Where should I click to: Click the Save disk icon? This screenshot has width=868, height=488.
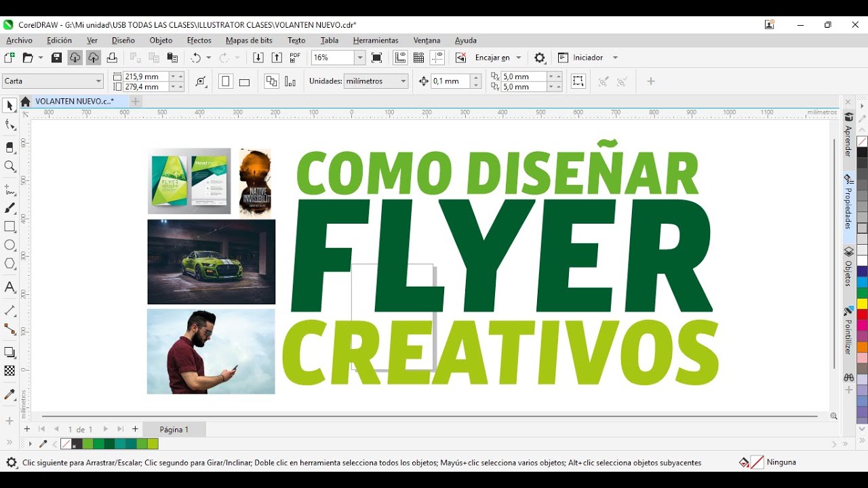tap(57, 58)
